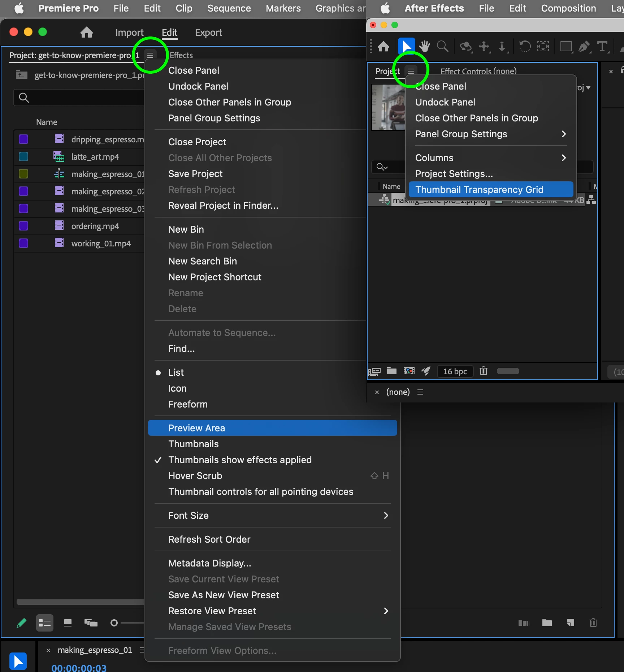This screenshot has height=672, width=624.
Task: Select the Dolly camera tool in After Effects
Action: [x=502, y=47]
